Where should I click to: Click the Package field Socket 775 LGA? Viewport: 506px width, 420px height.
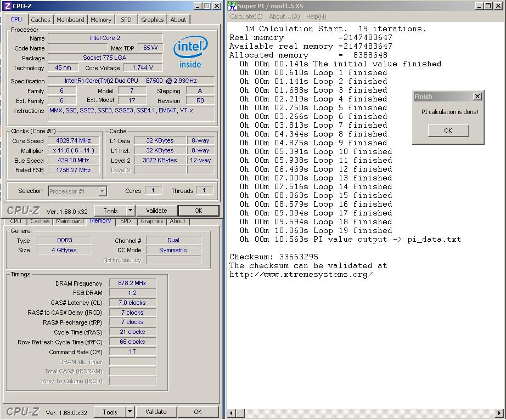click(105, 58)
